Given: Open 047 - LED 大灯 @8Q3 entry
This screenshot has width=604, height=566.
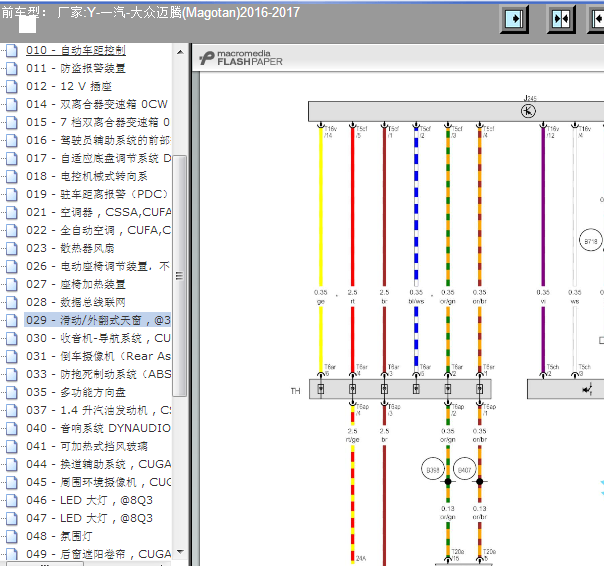Looking at the screenshot, I should click(x=89, y=518).
